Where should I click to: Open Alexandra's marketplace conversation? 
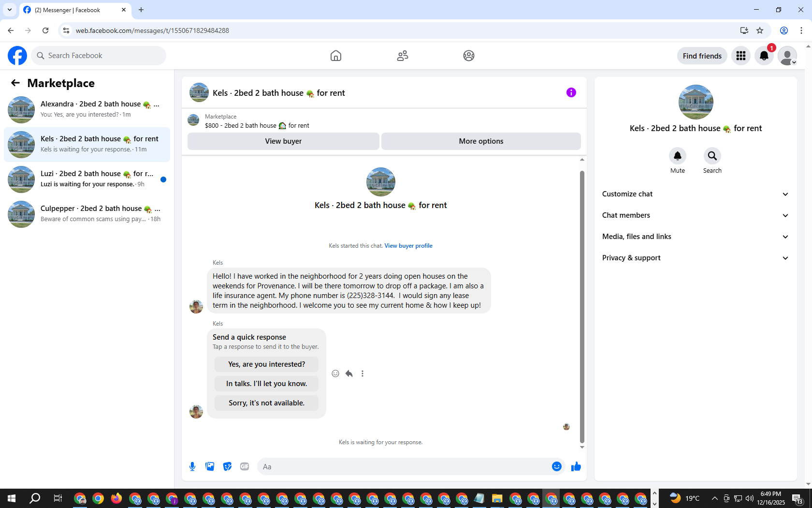87,110
